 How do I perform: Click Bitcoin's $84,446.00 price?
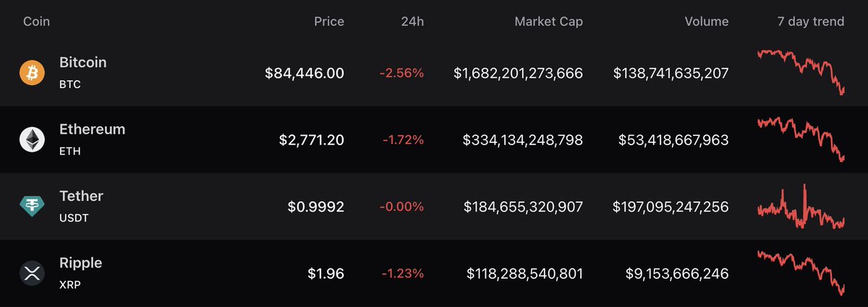click(304, 73)
